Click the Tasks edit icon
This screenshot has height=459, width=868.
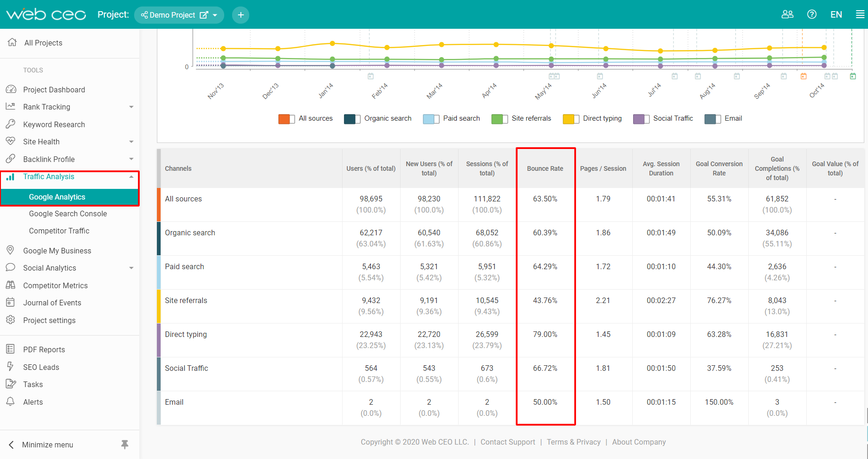[x=11, y=384]
